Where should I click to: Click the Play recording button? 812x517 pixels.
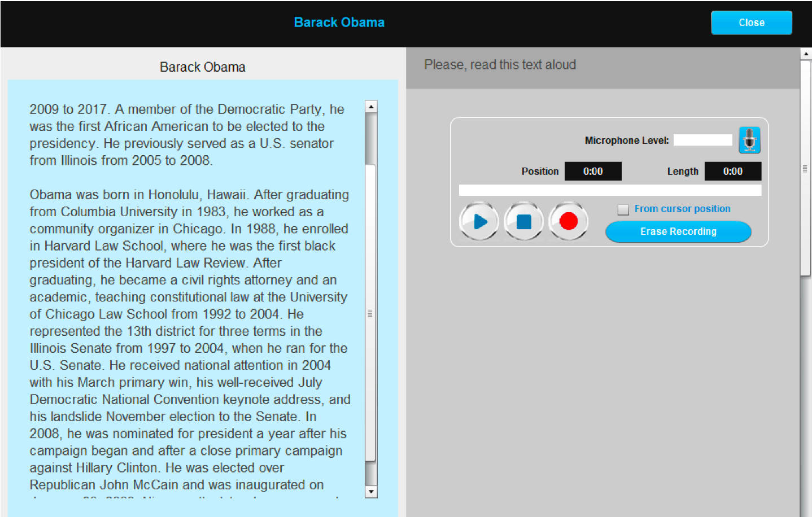pos(479,221)
